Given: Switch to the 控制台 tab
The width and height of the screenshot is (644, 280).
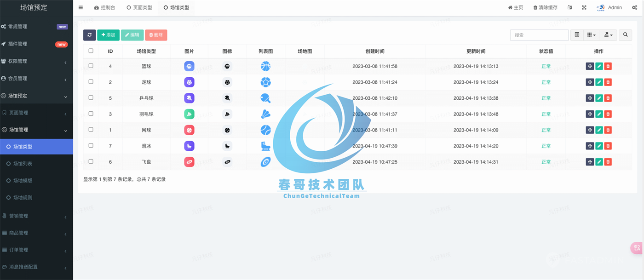Looking at the screenshot, I should 104,8.
